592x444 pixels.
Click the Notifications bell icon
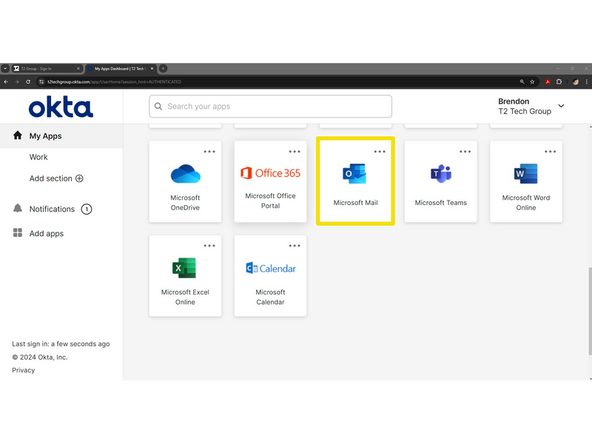[x=17, y=208]
